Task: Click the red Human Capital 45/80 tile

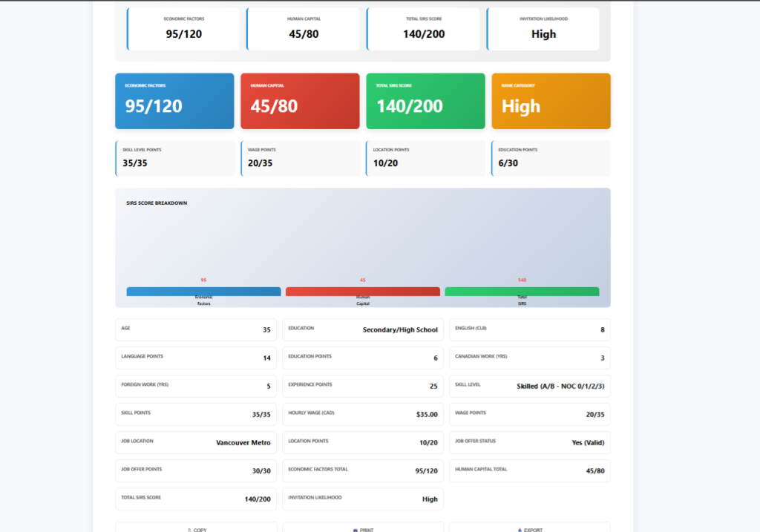Action: point(300,101)
